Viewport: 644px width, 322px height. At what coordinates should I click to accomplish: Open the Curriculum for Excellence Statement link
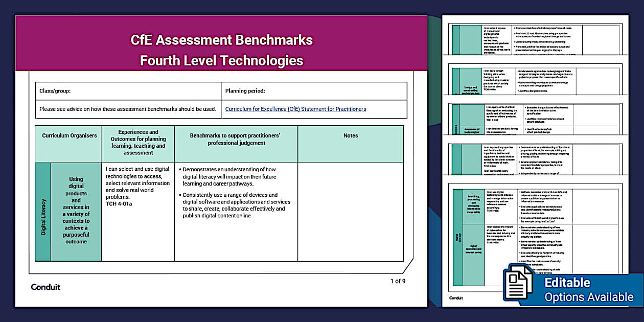[x=295, y=109]
